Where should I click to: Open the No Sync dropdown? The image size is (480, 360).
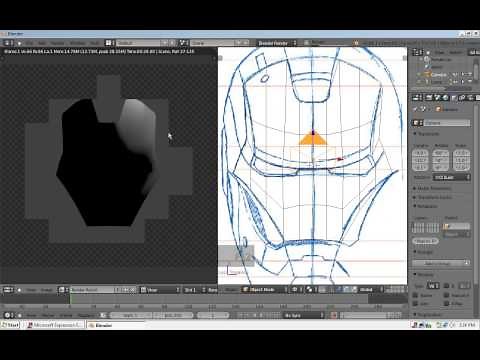[x=303, y=315]
